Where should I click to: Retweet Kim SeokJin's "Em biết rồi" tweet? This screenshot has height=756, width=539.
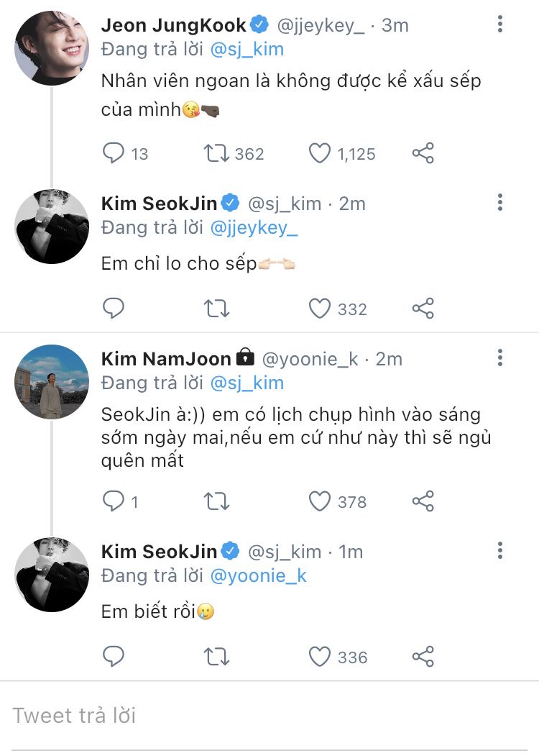click(x=217, y=656)
